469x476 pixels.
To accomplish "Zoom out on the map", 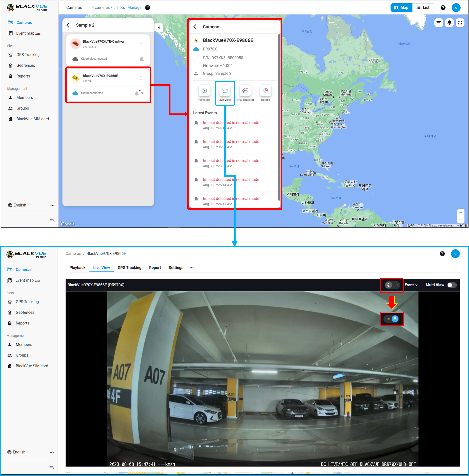I will (x=461, y=220).
